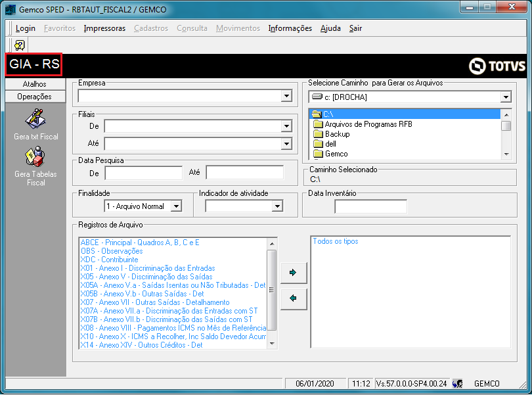Click the help question-mark toolbar icon
The width and height of the screenshot is (532, 395).
coord(20,45)
